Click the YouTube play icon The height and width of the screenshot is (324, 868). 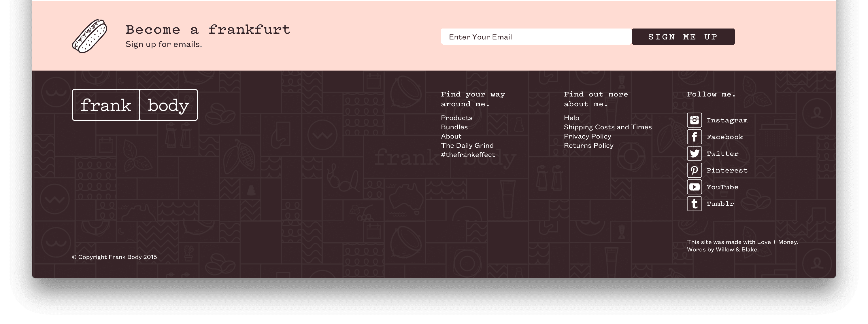pyautogui.click(x=694, y=187)
